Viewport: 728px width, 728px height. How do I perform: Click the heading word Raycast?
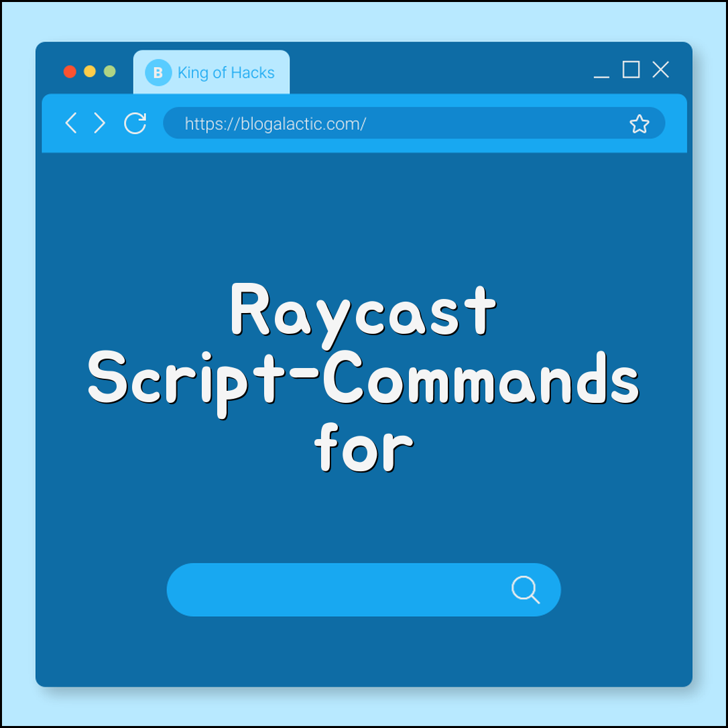pos(364,311)
